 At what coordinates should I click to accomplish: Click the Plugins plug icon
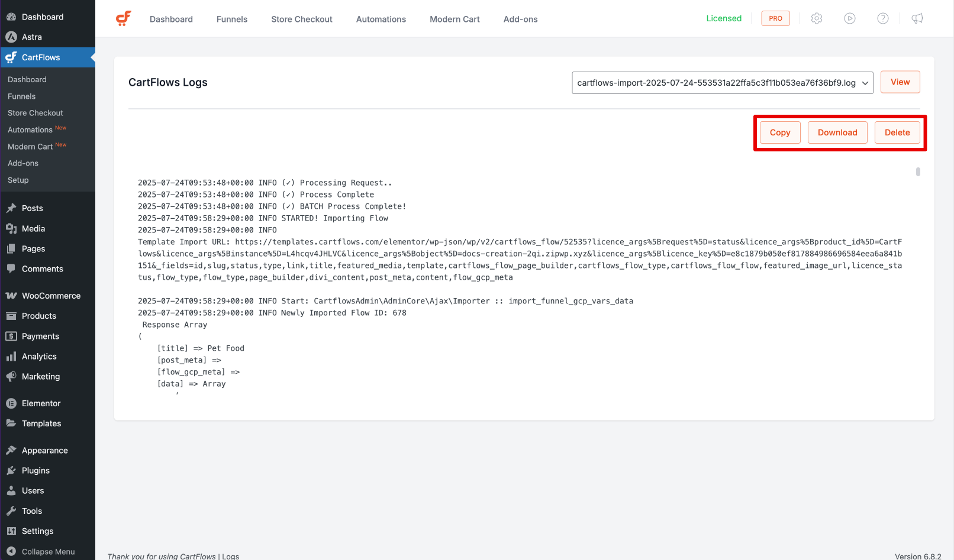[11, 471]
